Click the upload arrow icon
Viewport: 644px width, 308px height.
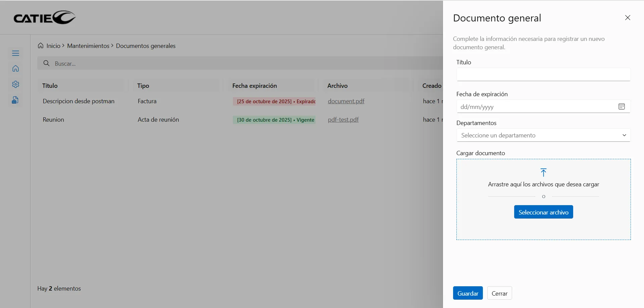pos(543,172)
